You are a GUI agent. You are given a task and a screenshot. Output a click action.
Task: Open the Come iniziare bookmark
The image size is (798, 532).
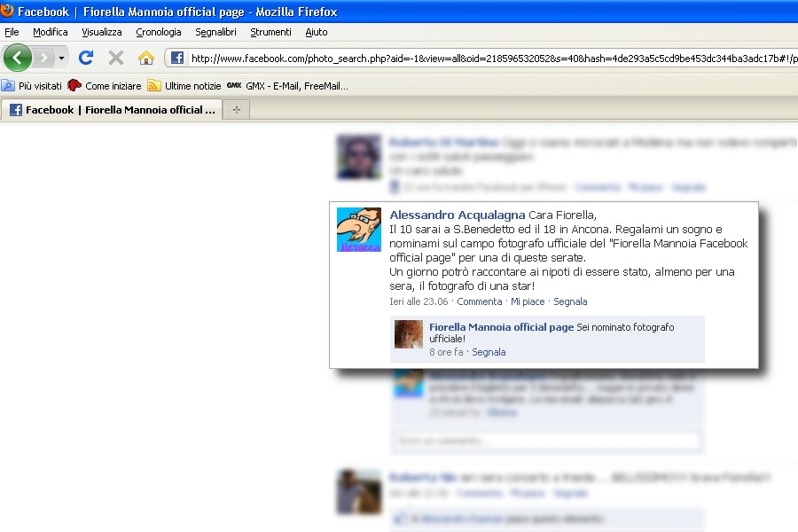coord(105,86)
